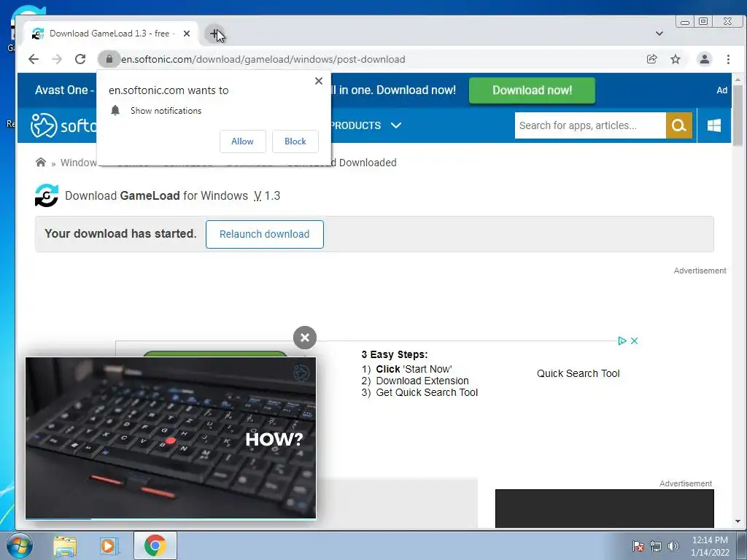Block notifications from en.softonic.com
747x560 pixels.
295,141
